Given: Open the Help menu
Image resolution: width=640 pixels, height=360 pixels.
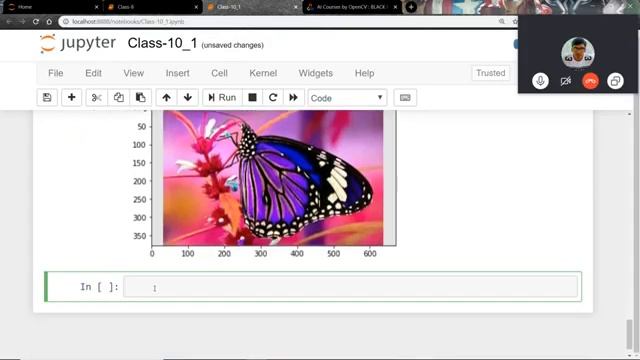Looking at the screenshot, I should tap(364, 73).
